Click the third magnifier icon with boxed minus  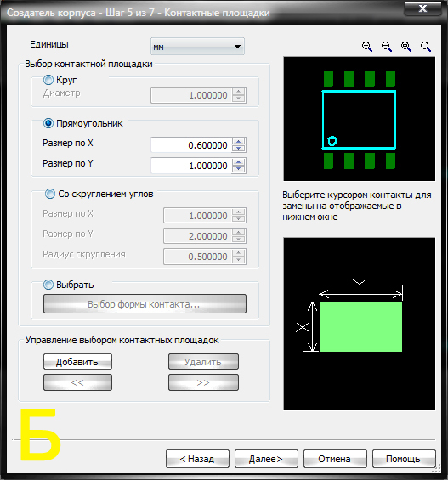pyautogui.click(x=406, y=47)
